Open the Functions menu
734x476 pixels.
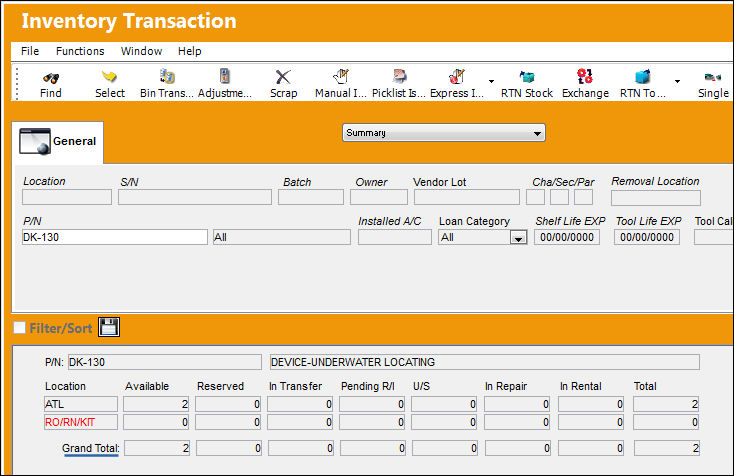tap(80, 51)
